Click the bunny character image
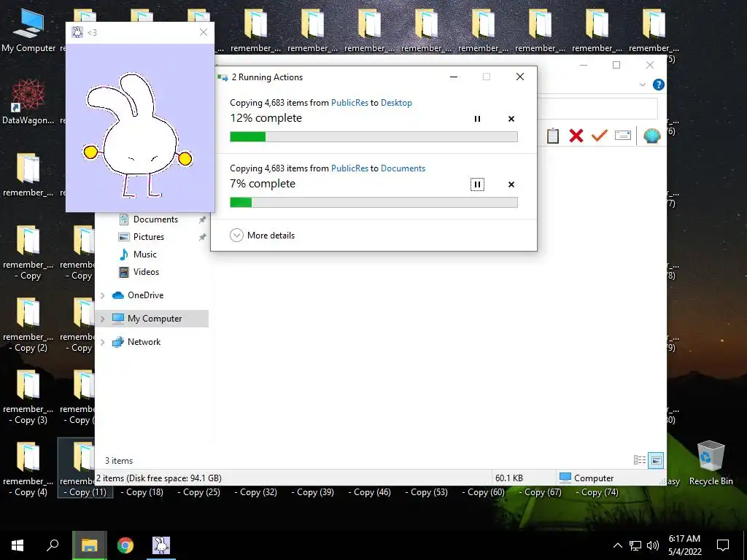Image resolution: width=747 pixels, height=560 pixels. [x=138, y=135]
